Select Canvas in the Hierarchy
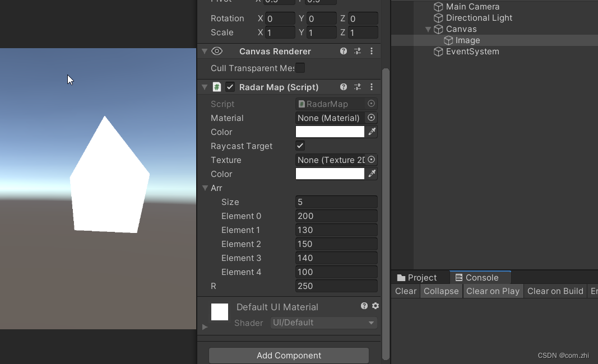Image resolution: width=598 pixels, height=364 pixels. click(461, 29)
